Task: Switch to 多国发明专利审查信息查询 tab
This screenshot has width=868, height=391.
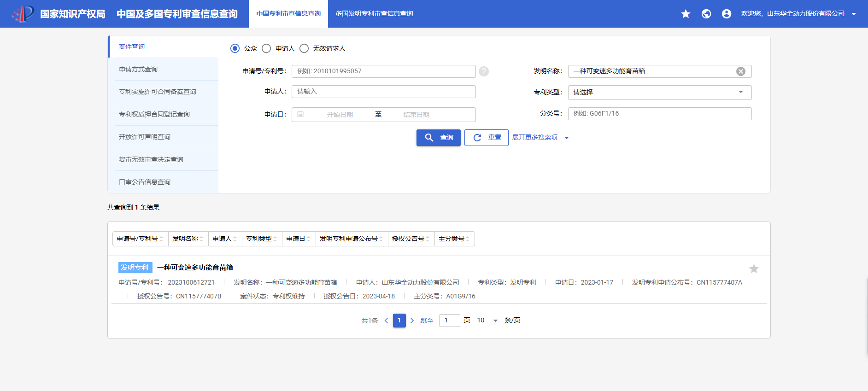Action: coord(374,14)
